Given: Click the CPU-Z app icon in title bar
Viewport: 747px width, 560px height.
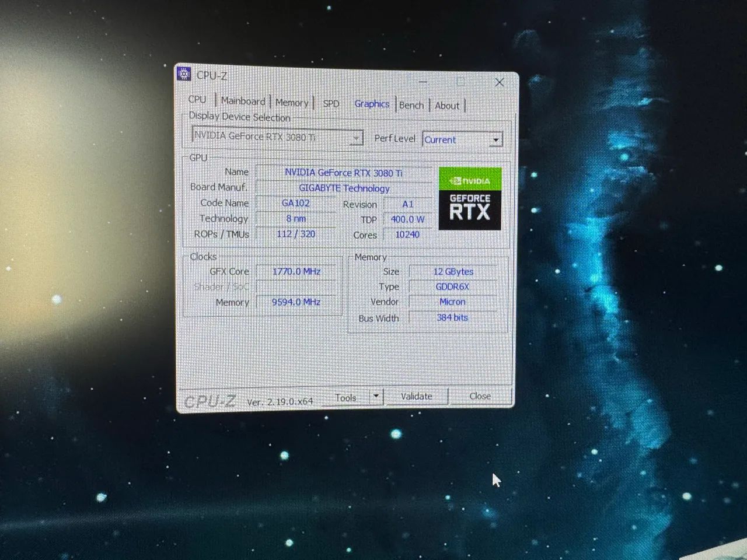Looking at the screenshot, I should click(184, 74).
